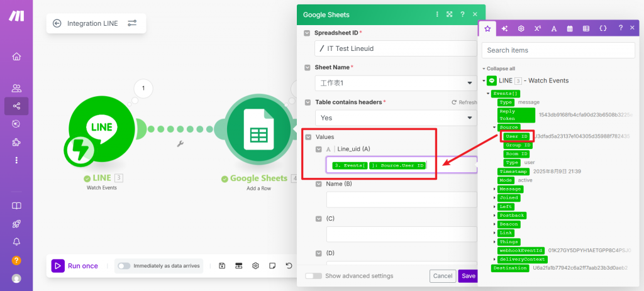Click the Spreadsheet ID field with IT Test Lineuid
The image size is (644, 291).
pyautogui.click(x=396, y=48)
